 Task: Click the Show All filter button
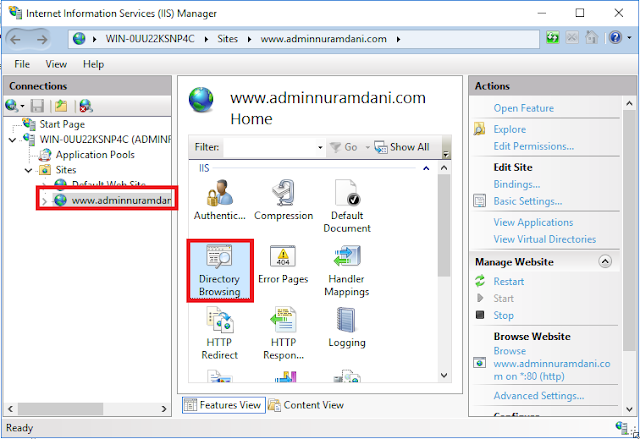(x=402, y=147)
